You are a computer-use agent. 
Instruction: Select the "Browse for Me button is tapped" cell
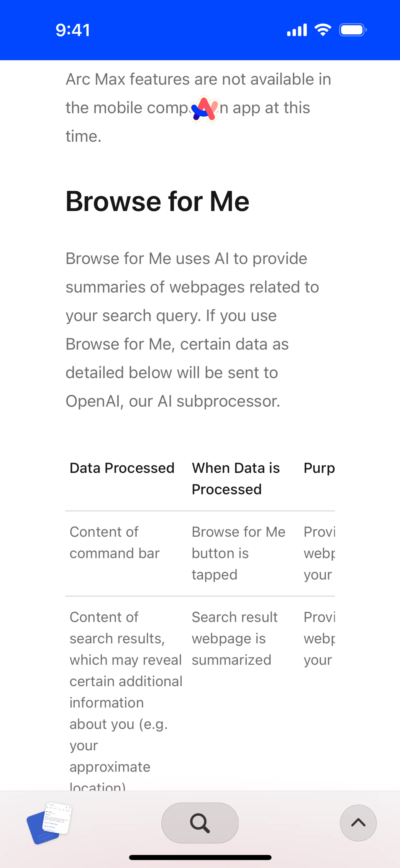pyautogui.click(x=238, y=553)
